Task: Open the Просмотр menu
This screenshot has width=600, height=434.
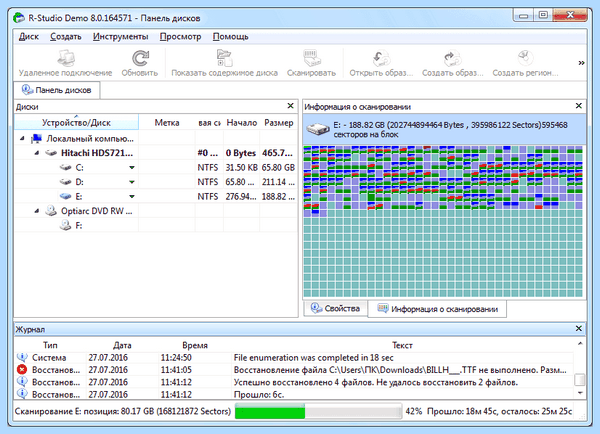Action: tap(180, 36)
